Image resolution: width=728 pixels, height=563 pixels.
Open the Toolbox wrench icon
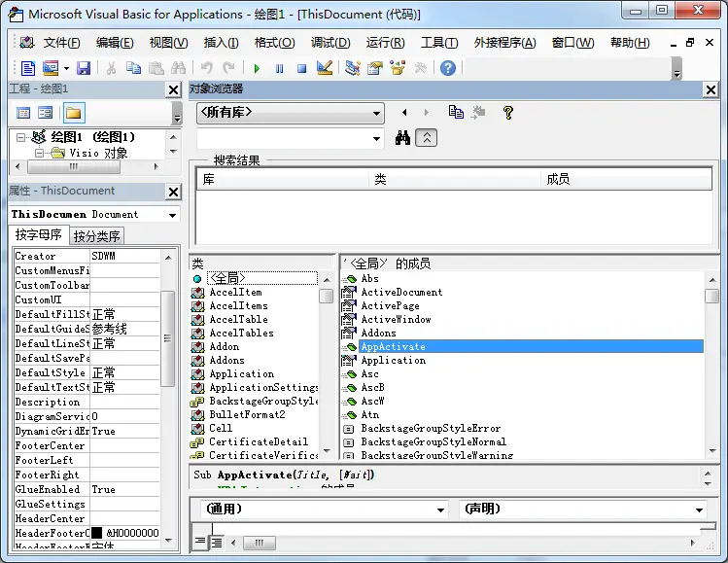[420, 68]
